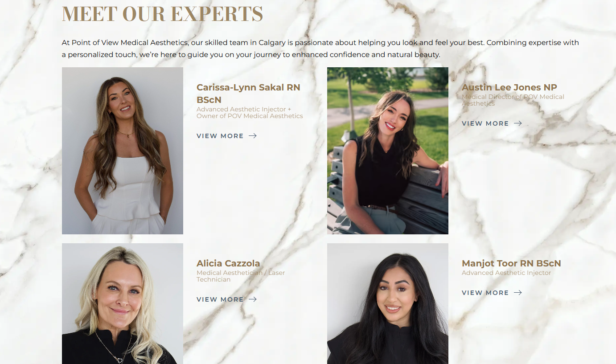Click the arrow icon beside Alicia Cazzola's View More
Image resolution: width=616 pixels, height=364 pixels.
point(253,299)
